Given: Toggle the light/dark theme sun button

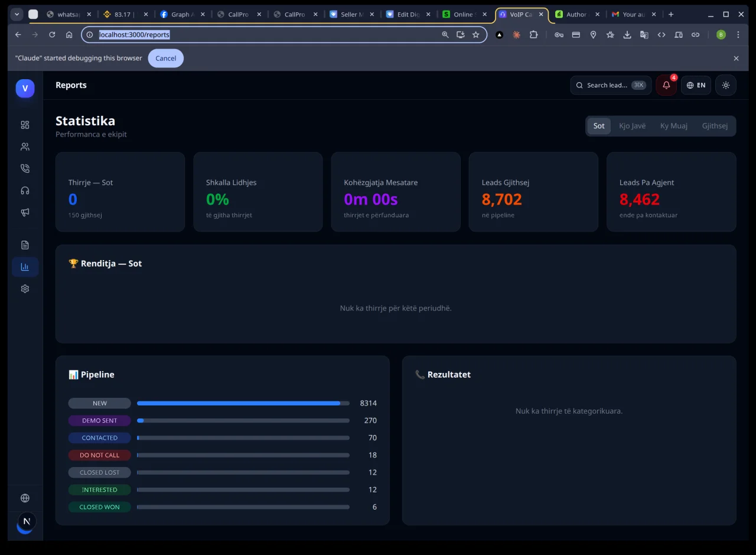Looking at the screenshot, I should coord(726,85).
